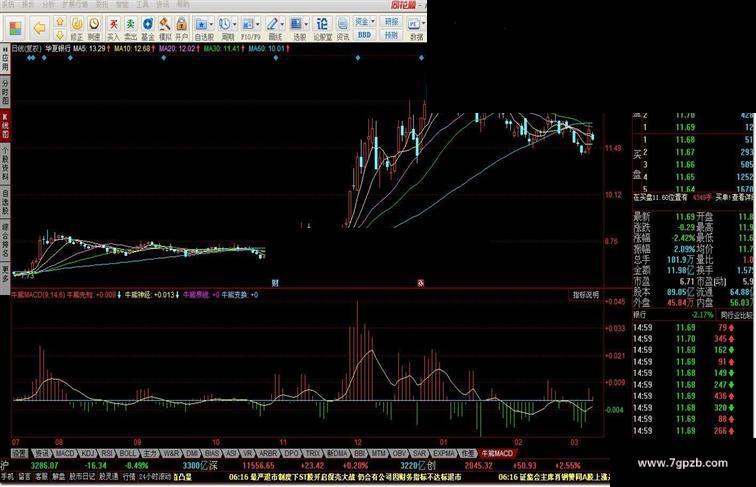This screenshot has height=487, width=756.
Task: Click the MA5: 13.29 label
Action: (89, 49)
